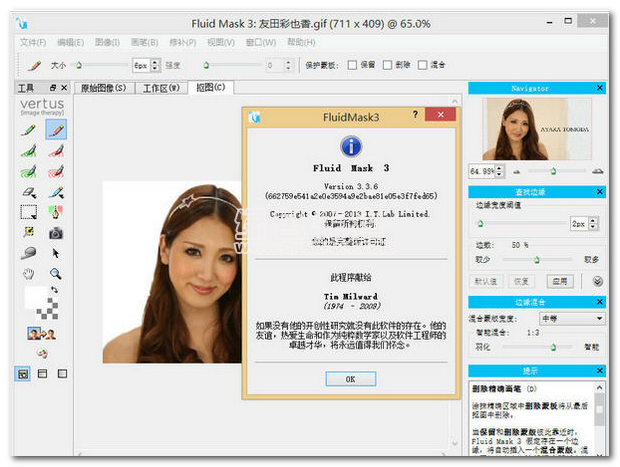Expand more edge options with double-chevron button

(x=597, y=282)
